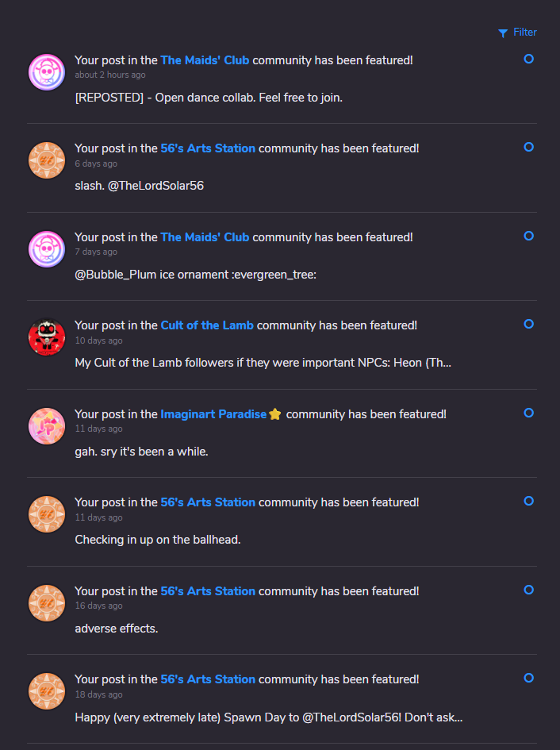
Task: Toggle unread dot on 'slash.' notification
Action: tap(529, 147)
